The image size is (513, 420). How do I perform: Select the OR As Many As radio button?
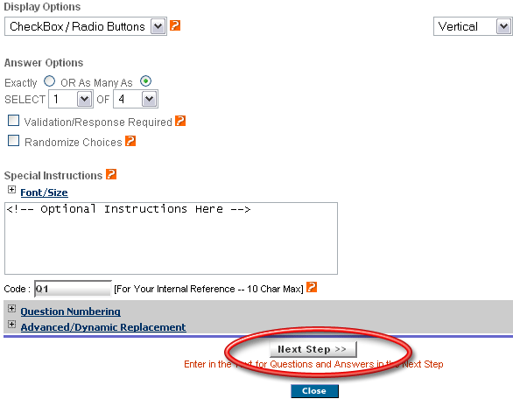tap(145, 80)
